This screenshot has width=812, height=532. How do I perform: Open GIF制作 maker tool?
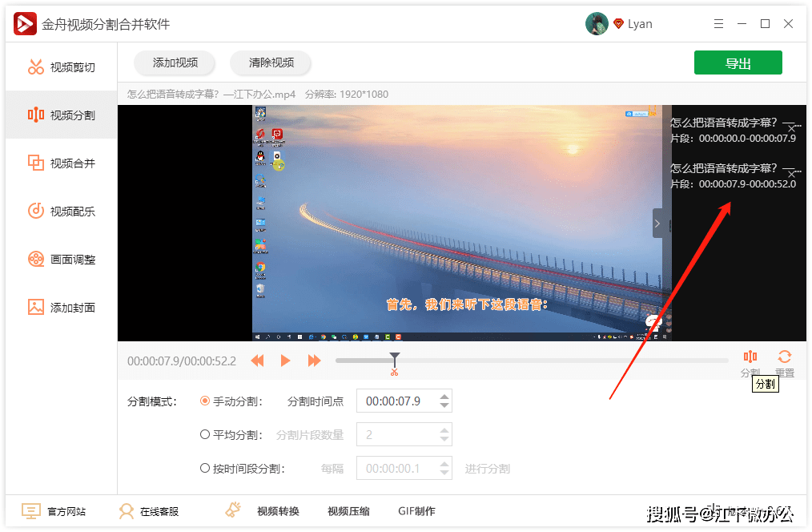coord(416,511)
